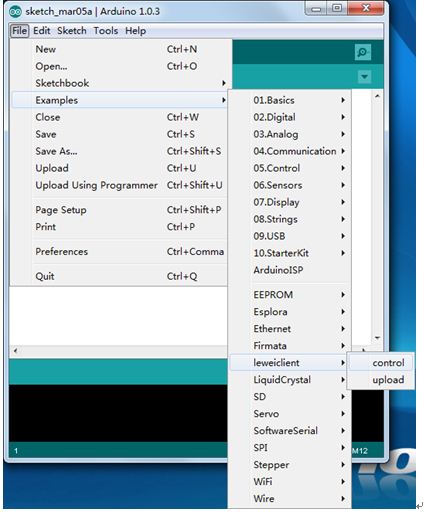Expand 04.Communication examples
430x512 pixels.
point(290,151)
